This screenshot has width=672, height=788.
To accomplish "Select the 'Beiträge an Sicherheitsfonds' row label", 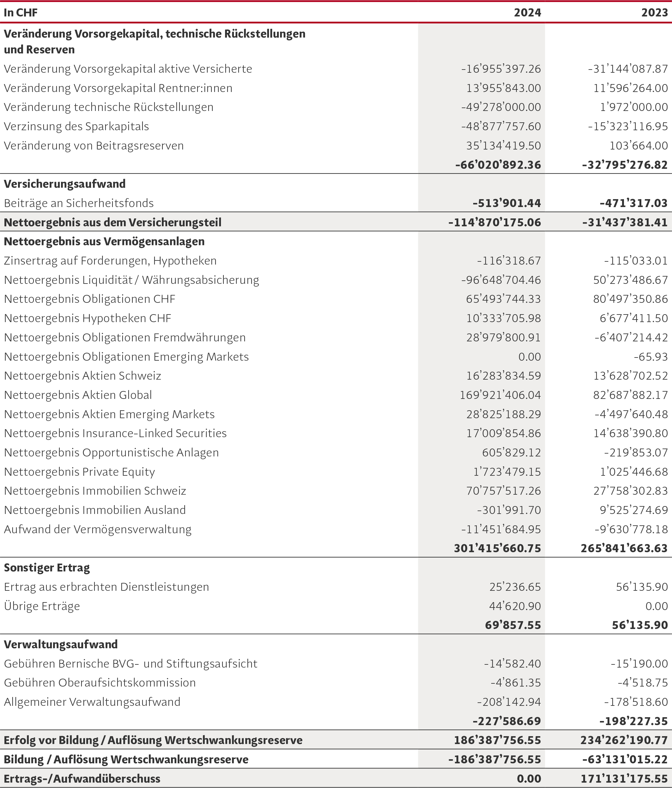I will pyautogui.click(x=79, y=203).
